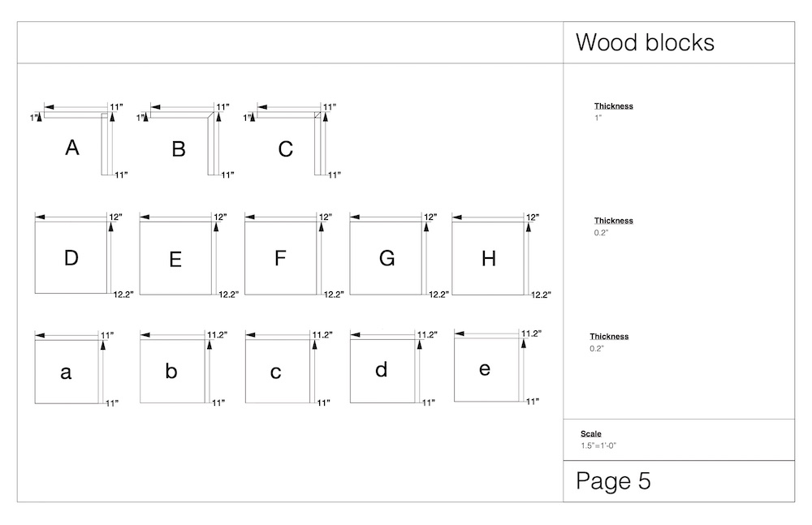This screenshot has width=812, height=525.
Task: Click inside square block D
Action: click(71, 257)
